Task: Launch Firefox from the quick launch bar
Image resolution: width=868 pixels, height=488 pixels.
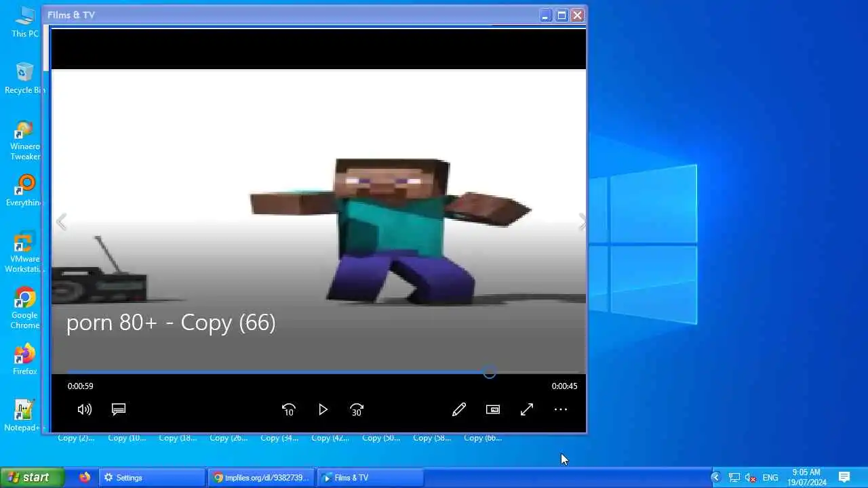Action: pyautogui.click(x=85, y=477)
